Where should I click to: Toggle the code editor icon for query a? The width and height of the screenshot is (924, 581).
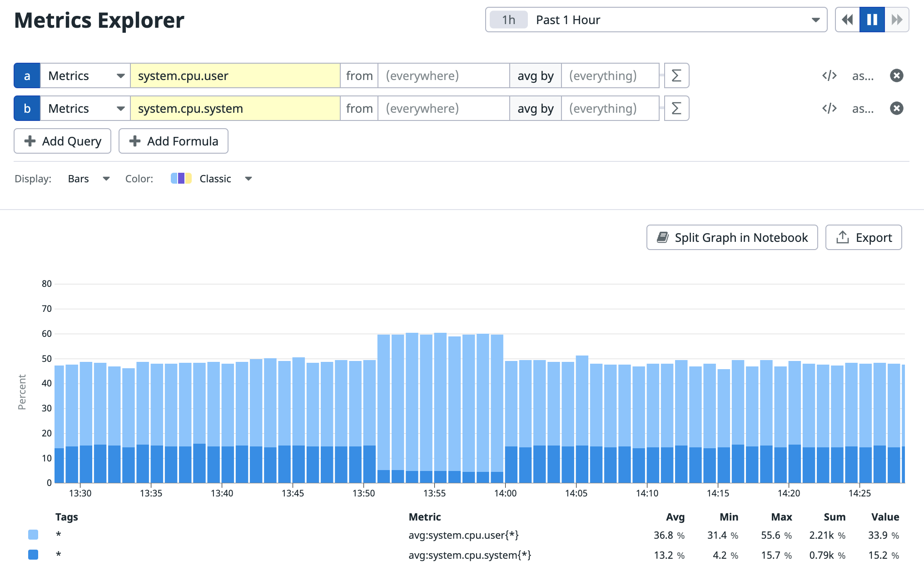(x=829, y=75)
